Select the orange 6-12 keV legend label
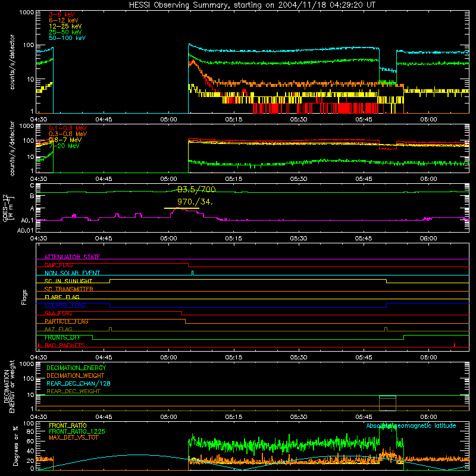The image size is (476, 476). click(64, 20)
